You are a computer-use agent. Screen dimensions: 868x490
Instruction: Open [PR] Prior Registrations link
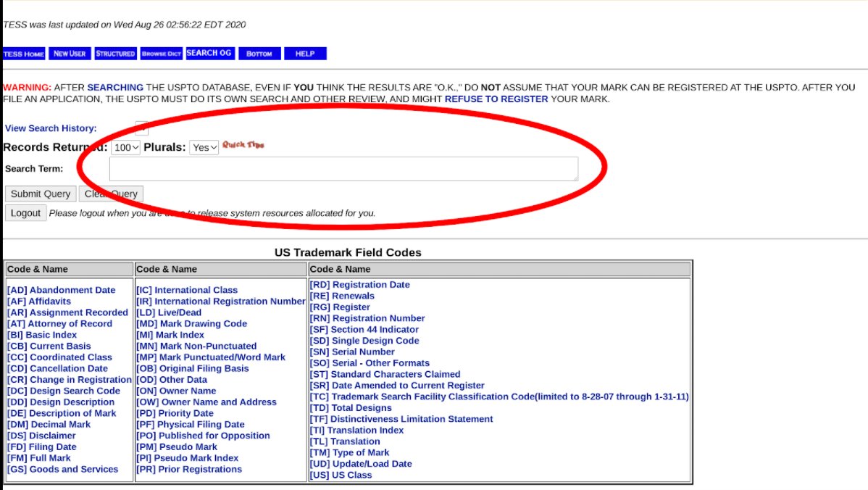click(x=189, y=470)
